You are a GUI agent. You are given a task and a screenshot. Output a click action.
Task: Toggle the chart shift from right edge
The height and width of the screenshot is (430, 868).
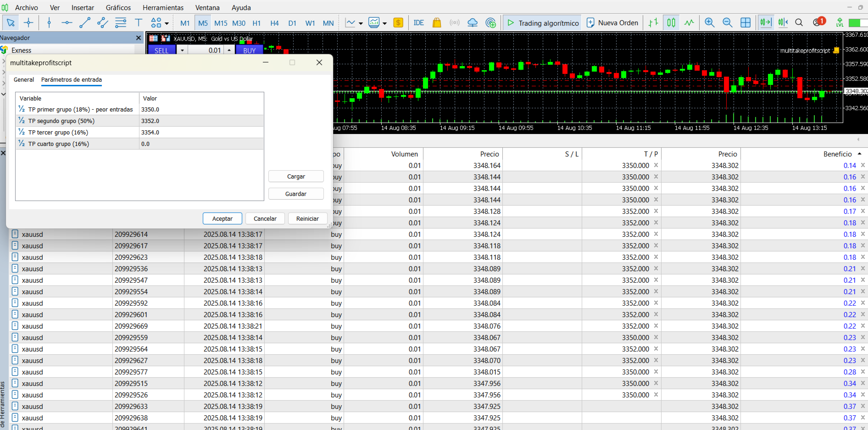(x=783, y=22)
